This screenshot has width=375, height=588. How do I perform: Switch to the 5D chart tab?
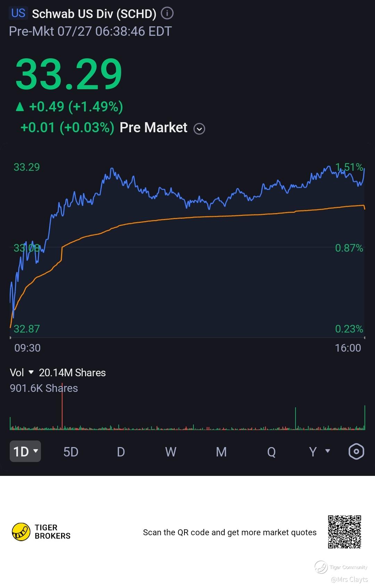(71, 452)
